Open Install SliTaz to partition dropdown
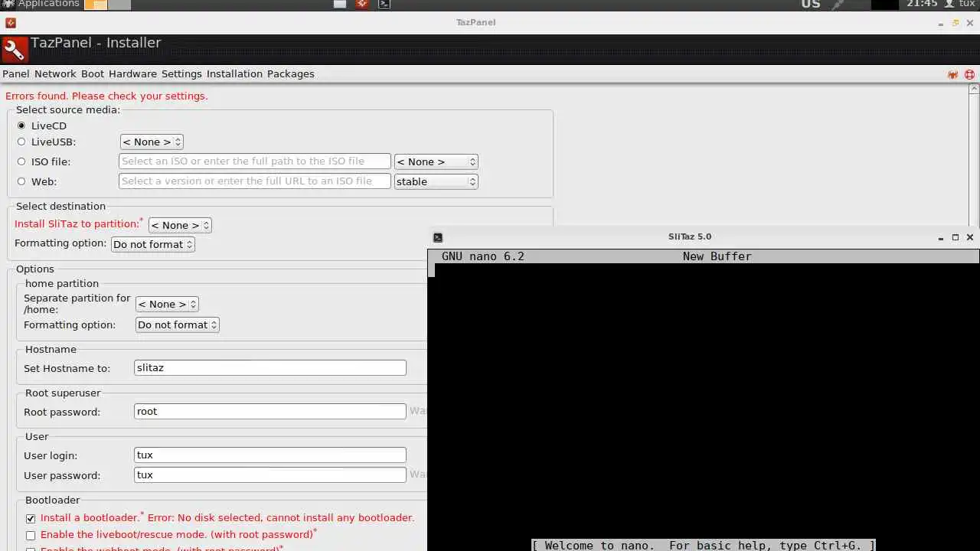This screenshot has height=551, width=980. [x=180, y=225]
